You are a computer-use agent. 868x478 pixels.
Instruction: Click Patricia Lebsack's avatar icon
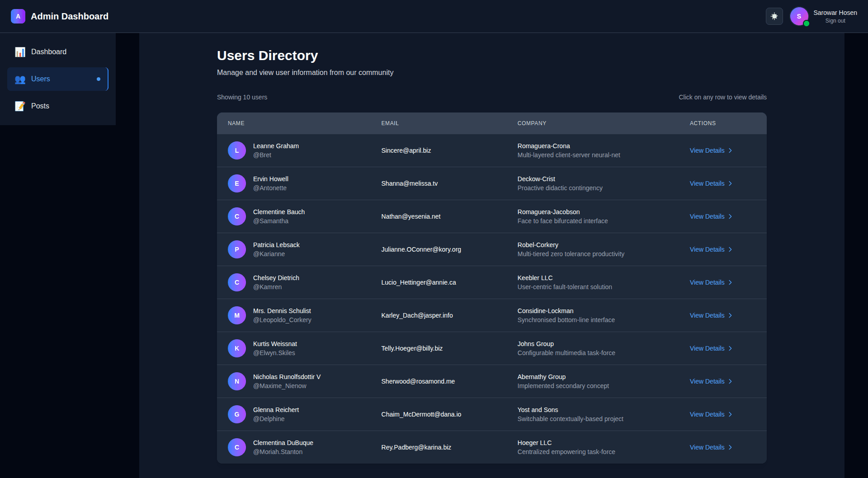pyautogui.click(x=237, y=249)
